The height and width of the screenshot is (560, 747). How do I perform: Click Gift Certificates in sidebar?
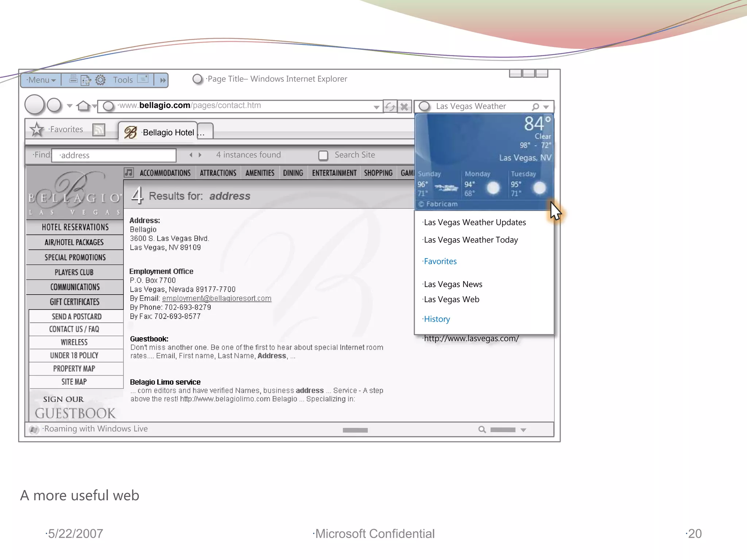[x=75, y=302]
